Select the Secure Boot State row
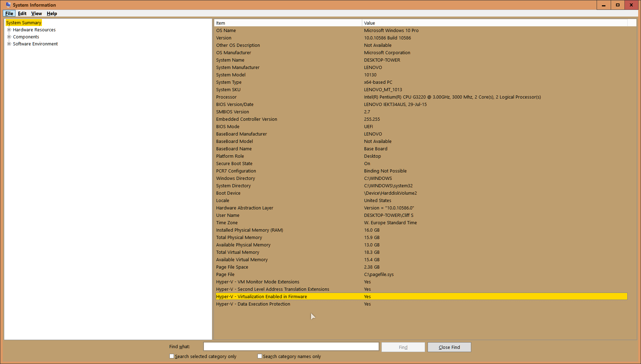641x364 pixels. point(421,163)
